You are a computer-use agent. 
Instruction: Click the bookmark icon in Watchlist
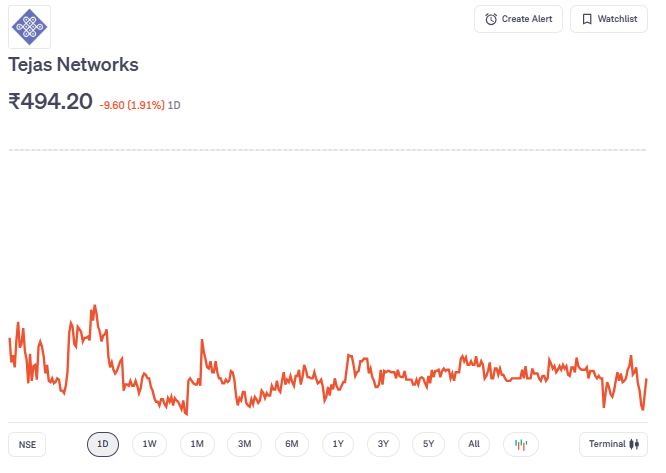tap(588, 19)
